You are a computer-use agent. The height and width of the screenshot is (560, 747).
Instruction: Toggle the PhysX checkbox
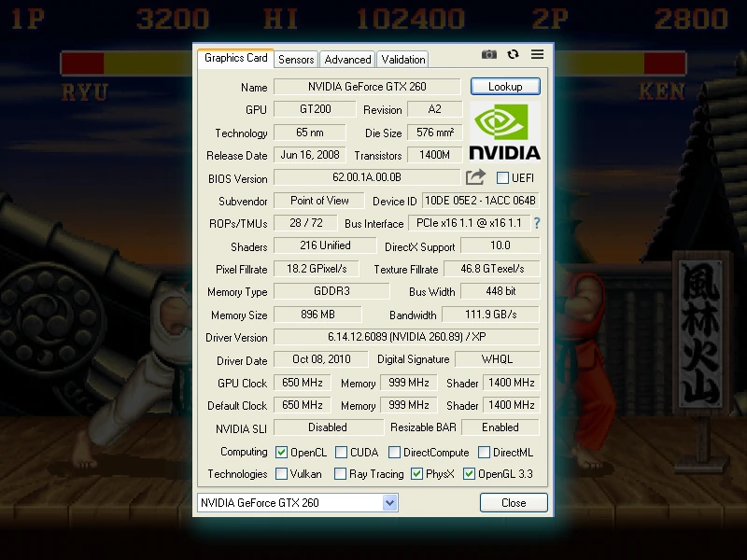click(416, 474)
